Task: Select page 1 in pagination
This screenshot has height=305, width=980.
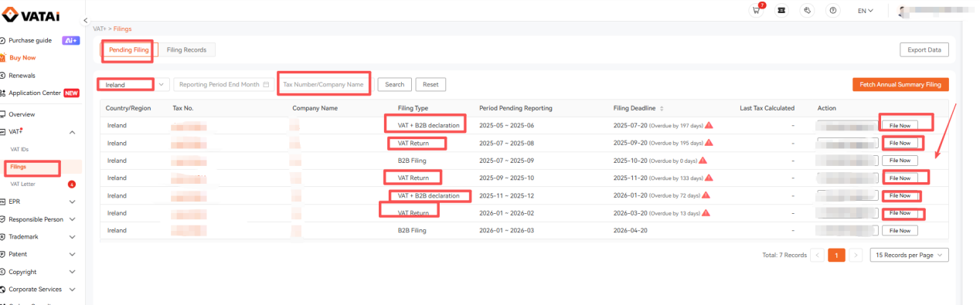Action: 836,255
